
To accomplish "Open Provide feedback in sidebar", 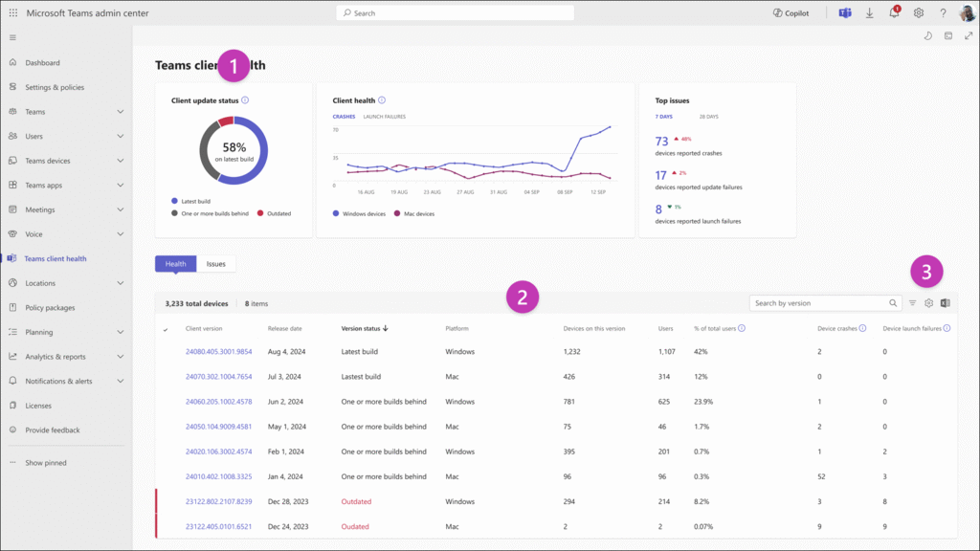I will [53, 430].
